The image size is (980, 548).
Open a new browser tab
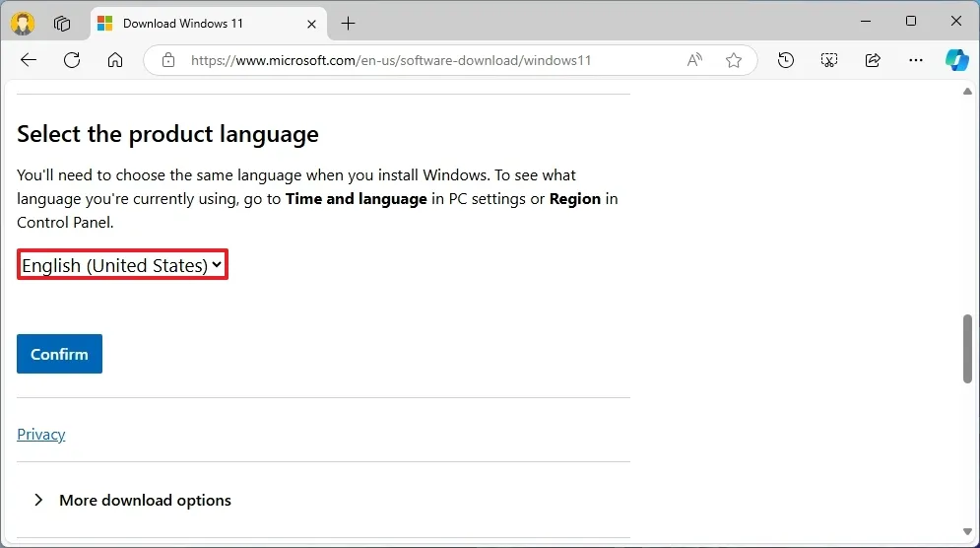[348, 23]
